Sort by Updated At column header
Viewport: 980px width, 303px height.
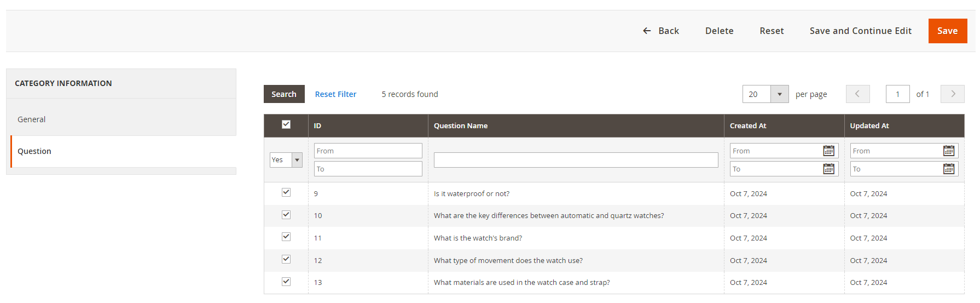[904, 125]
